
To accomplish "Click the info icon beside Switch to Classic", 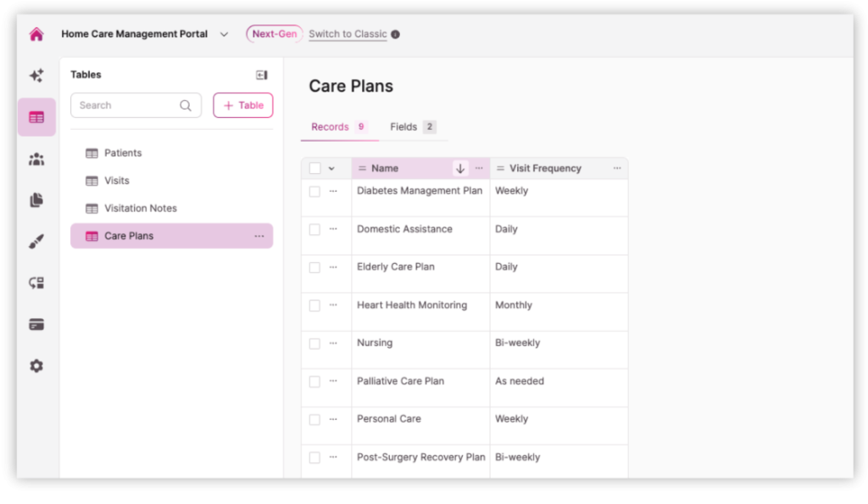I will [395, 34].
